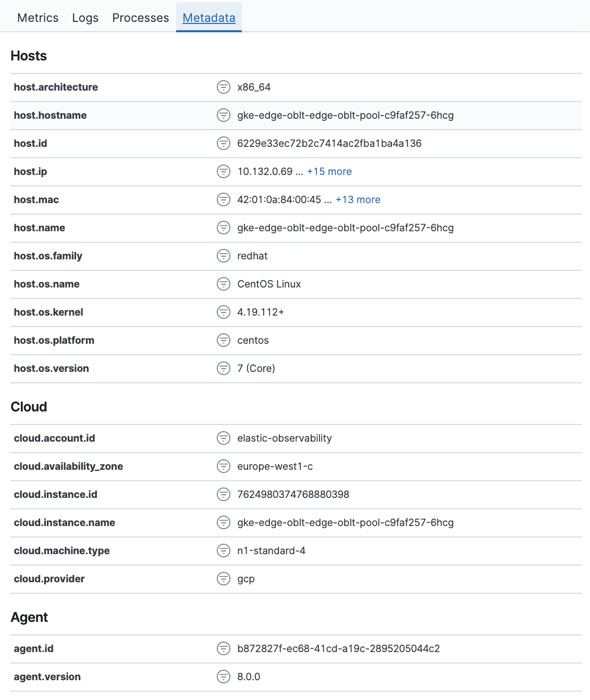Screen dimensions: 590x700
Task: Filter by the host.hostname value
Action: tap(224, 115)
